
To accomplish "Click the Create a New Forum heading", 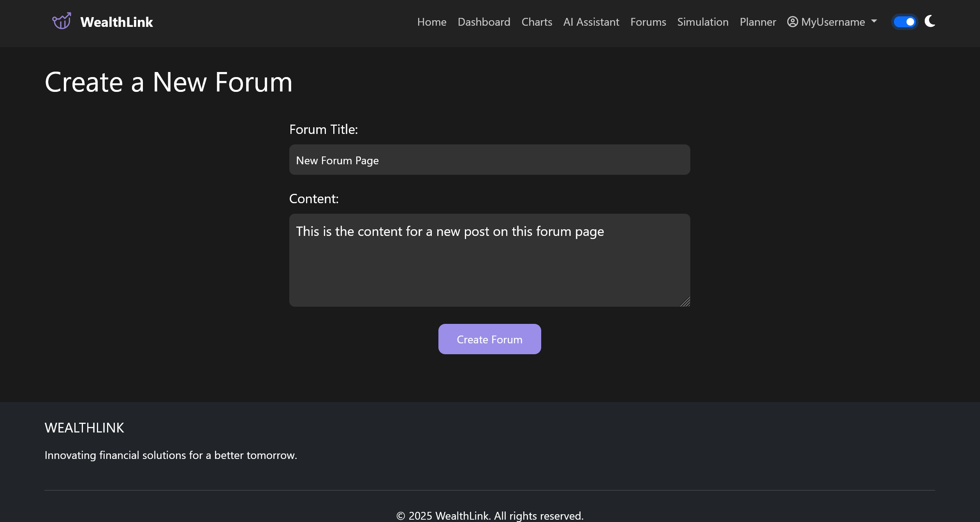I will (x=168, y=82).
